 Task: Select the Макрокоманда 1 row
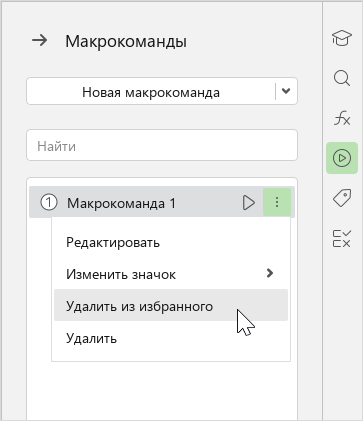pos(162,202)
